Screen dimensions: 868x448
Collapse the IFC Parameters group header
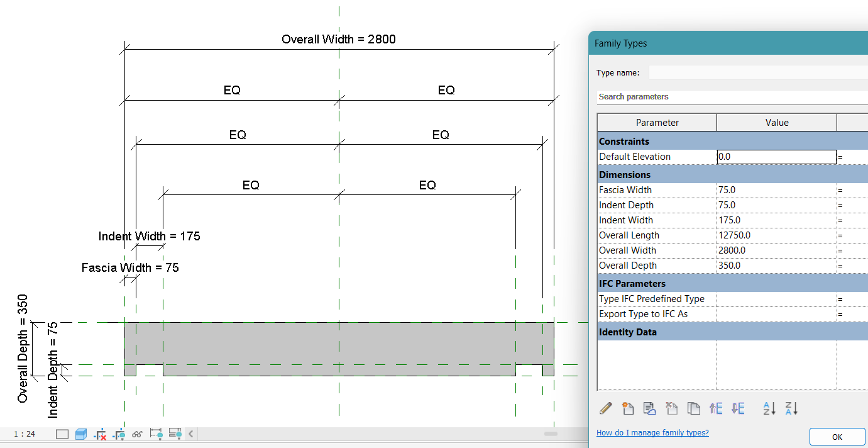[732, 284]
